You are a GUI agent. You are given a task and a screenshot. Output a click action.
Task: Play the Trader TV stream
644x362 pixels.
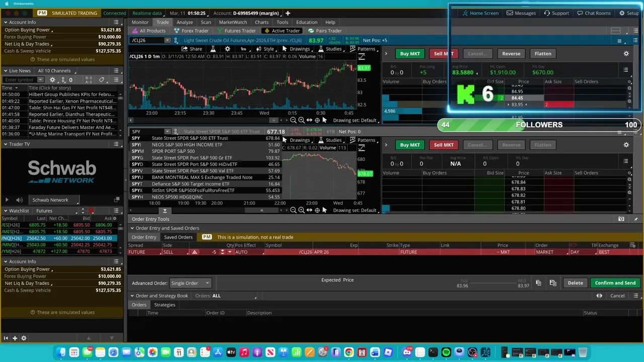(7, 200)
